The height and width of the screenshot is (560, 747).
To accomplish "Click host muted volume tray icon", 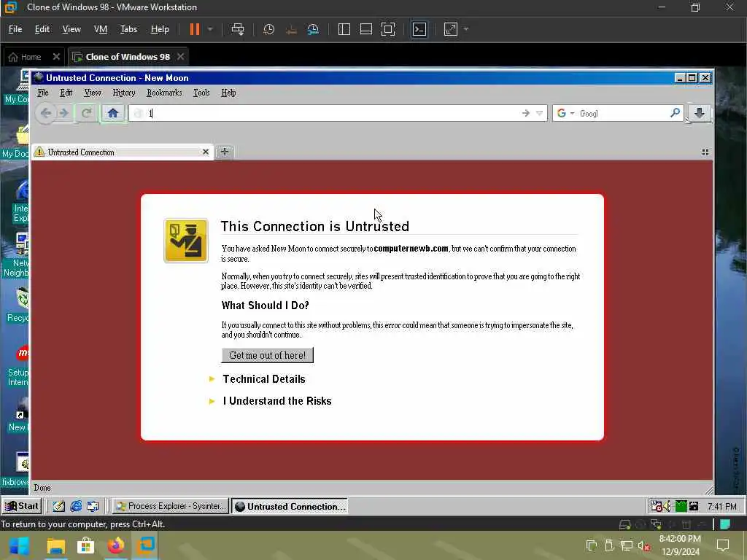I will [x=643, y=546].
